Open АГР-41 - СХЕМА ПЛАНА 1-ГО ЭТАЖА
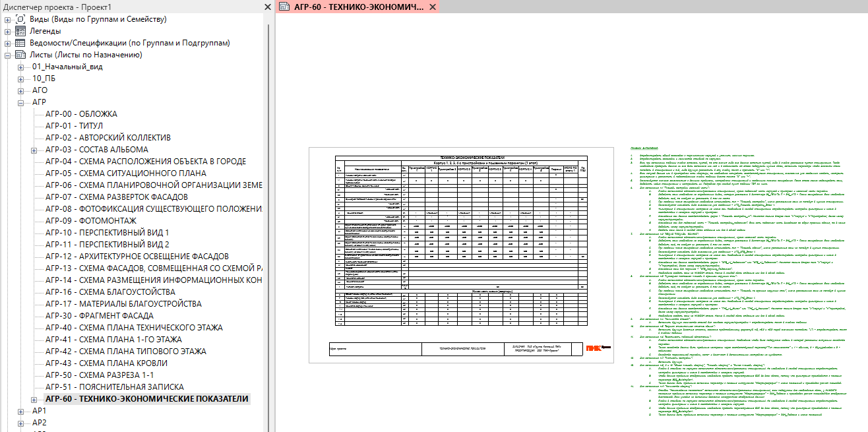The image size is (868, 432). click(114, 340)
